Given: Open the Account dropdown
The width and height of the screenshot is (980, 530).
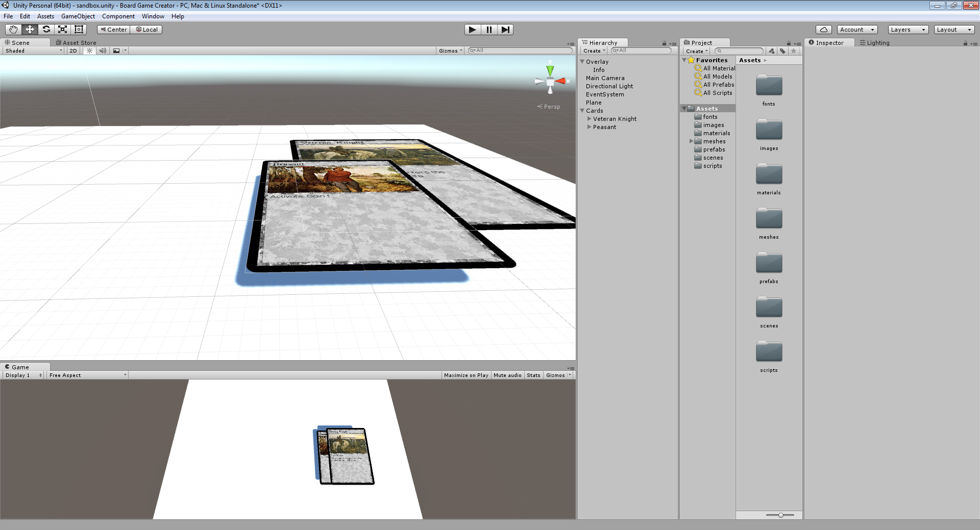Looking at the screenshot, I should click(x=857, y=30).
